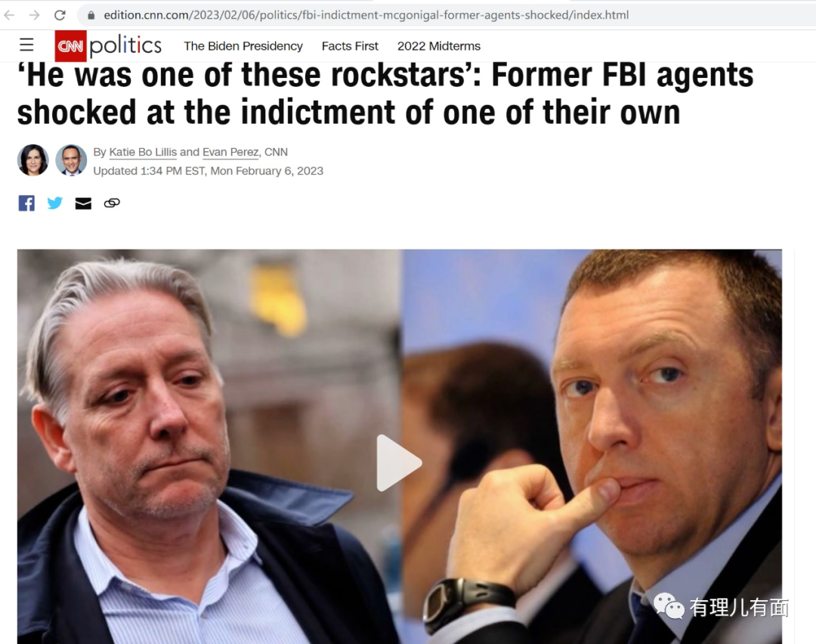Screen dimensions: 816x644
Task: Click the CNN logo
Action: (x=70, y=46)
